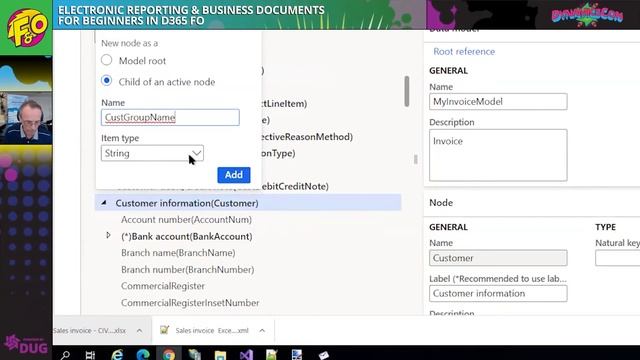
Task: Select CommercialRegister tree row
Action: click(163, 286)
